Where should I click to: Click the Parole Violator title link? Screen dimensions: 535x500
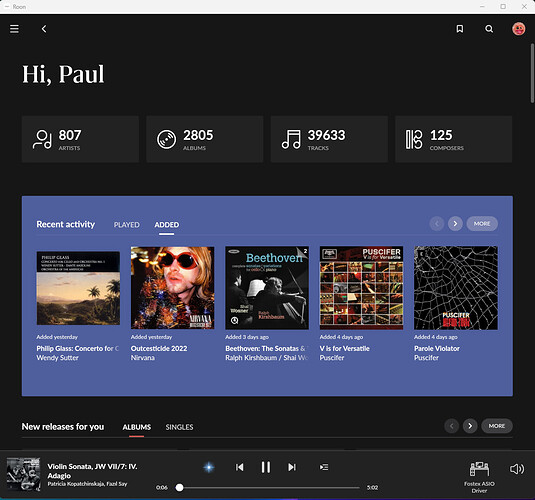pyautogui.click(x=437, y=348)
